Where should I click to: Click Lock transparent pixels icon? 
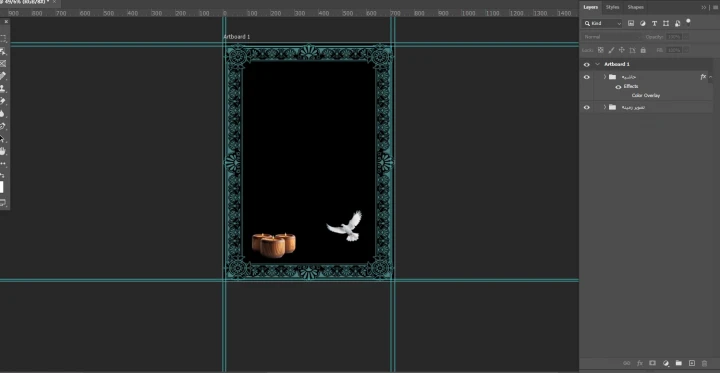click(601, 50)
